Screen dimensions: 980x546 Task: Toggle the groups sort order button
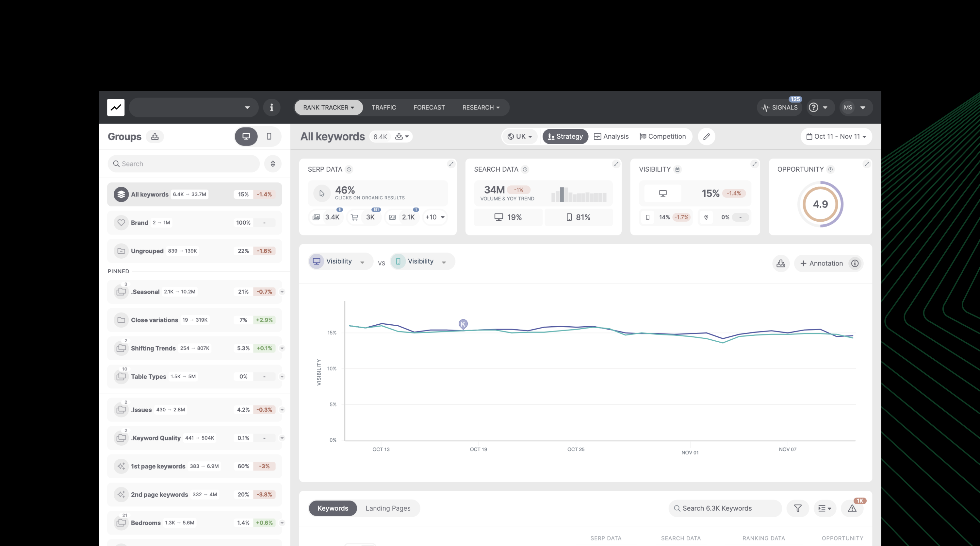point(273,164)
